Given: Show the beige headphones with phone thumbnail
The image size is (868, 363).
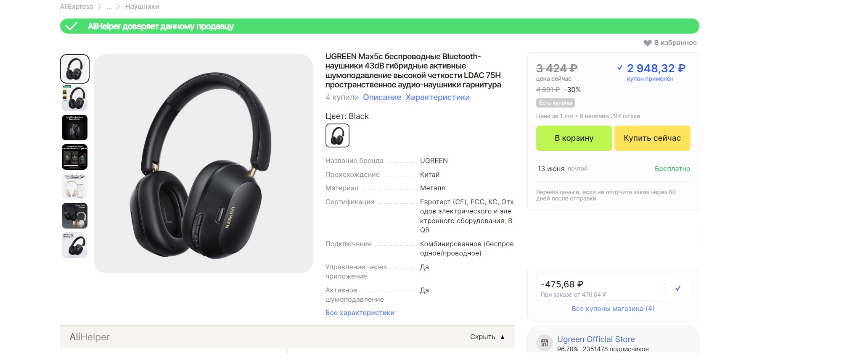Looking at the screenshot, I should [75, 187].
